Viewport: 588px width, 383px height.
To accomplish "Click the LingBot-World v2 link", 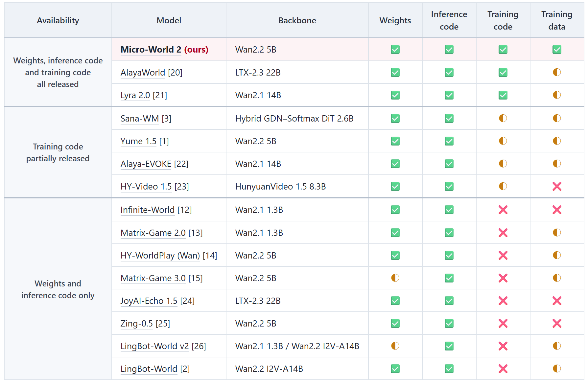I will tap(155, 346).
